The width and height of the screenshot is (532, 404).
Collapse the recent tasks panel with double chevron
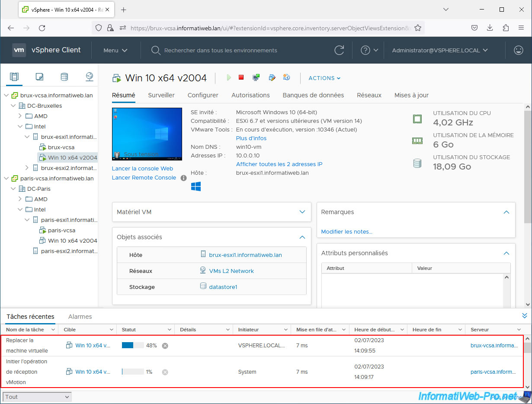525,316
